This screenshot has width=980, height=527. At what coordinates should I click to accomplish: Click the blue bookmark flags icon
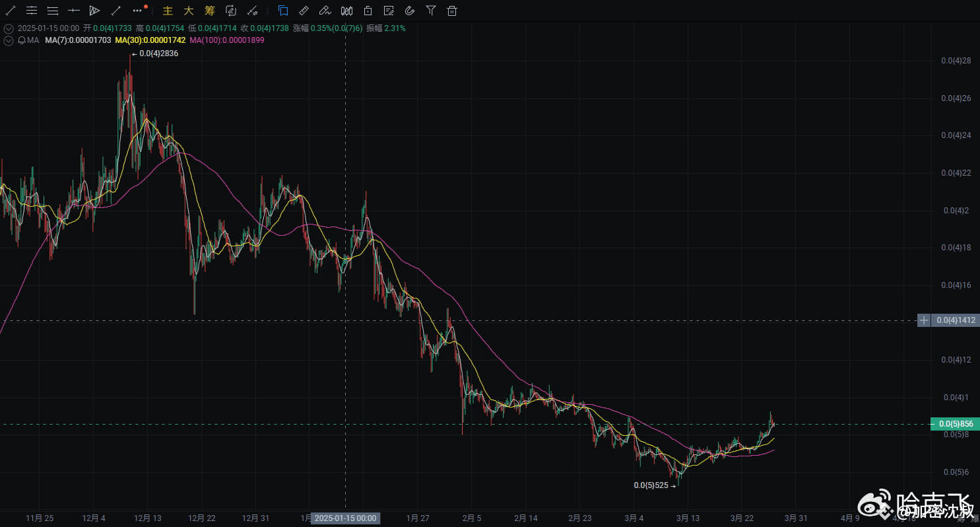click(283, 11)
